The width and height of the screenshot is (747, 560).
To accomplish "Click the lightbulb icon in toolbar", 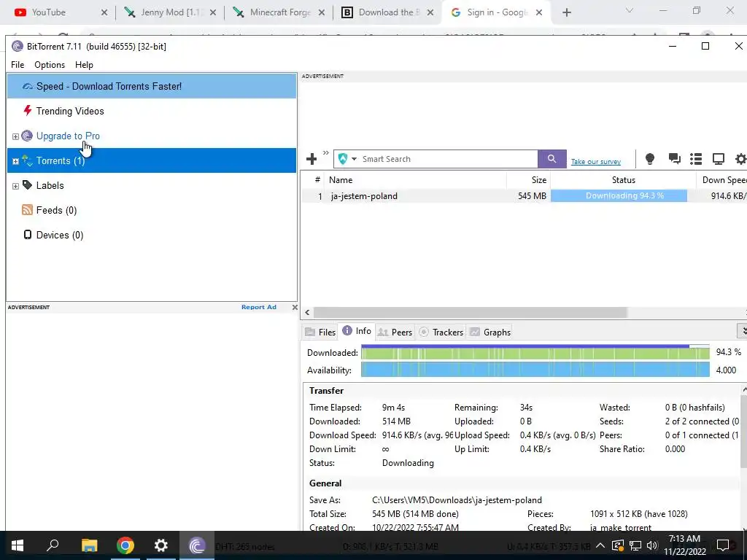I will pos(649,158).
